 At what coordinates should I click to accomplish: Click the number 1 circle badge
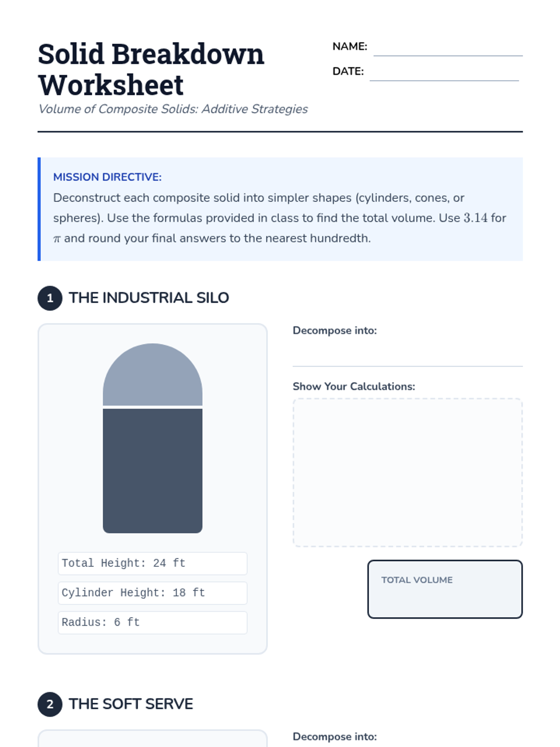click(50, 298)
